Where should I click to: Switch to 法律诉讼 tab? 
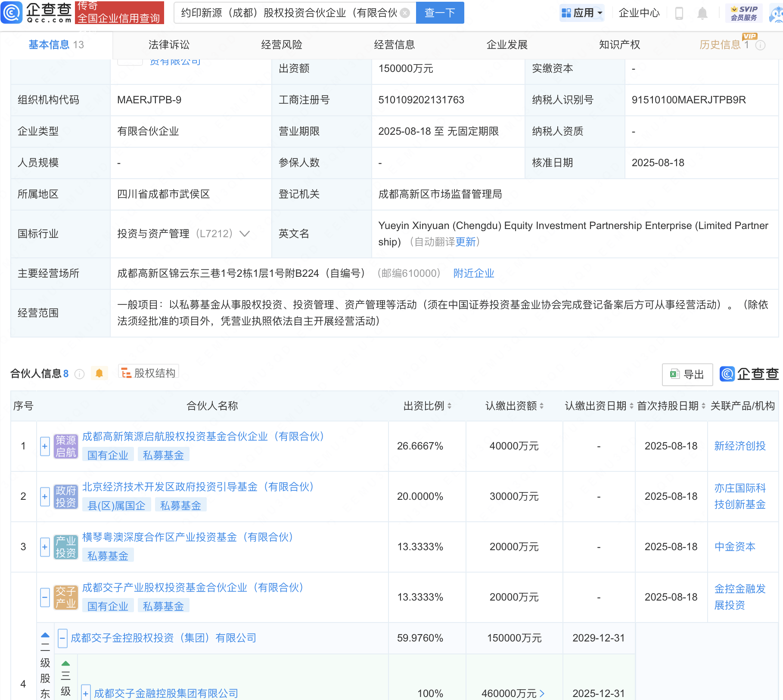(169, 45)
